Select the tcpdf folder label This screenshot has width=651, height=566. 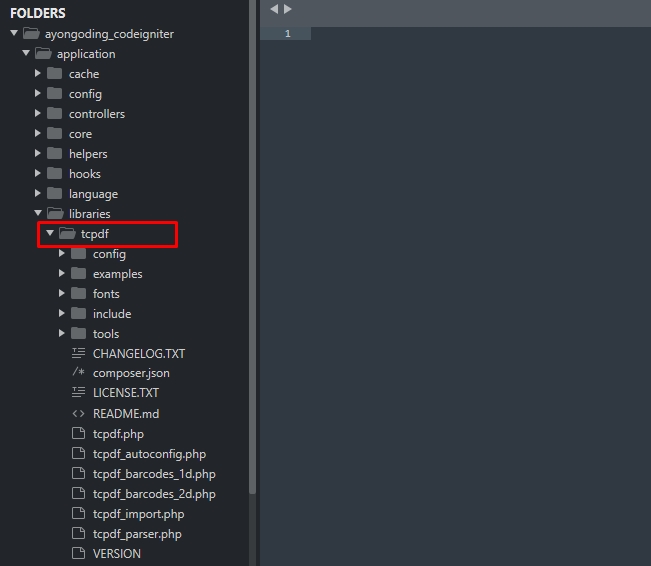95,234
